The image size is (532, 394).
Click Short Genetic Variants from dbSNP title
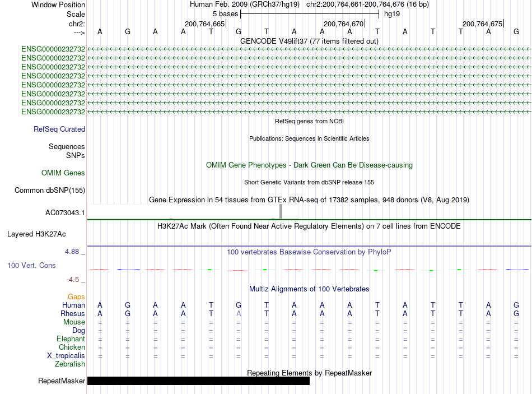tap(309, 182)
